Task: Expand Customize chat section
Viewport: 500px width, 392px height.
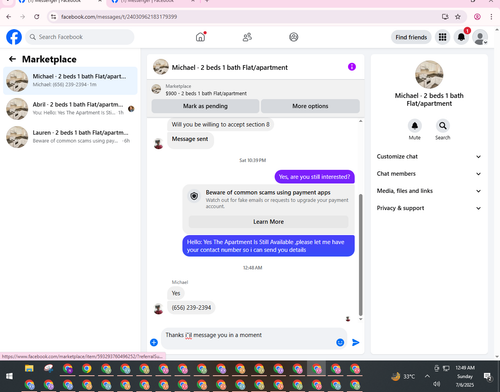Action: 429,156
